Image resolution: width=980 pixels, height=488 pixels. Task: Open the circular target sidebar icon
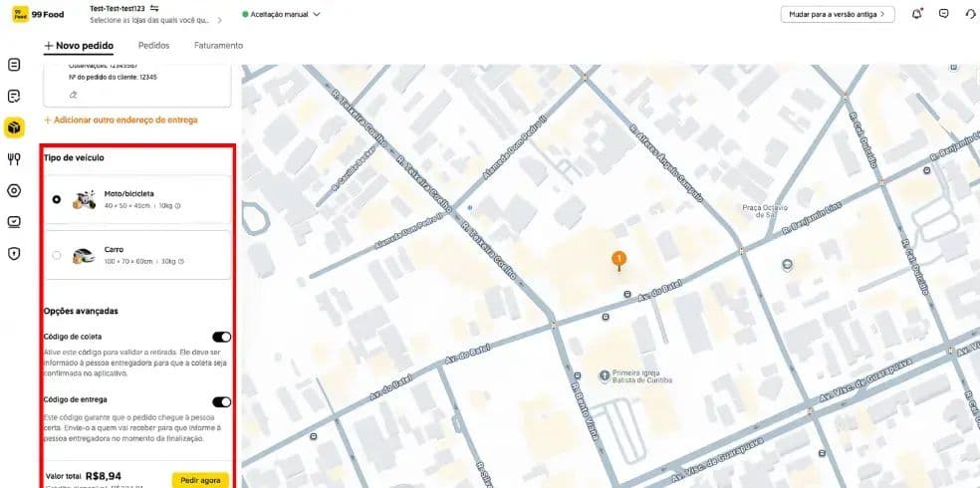point(14,190)
